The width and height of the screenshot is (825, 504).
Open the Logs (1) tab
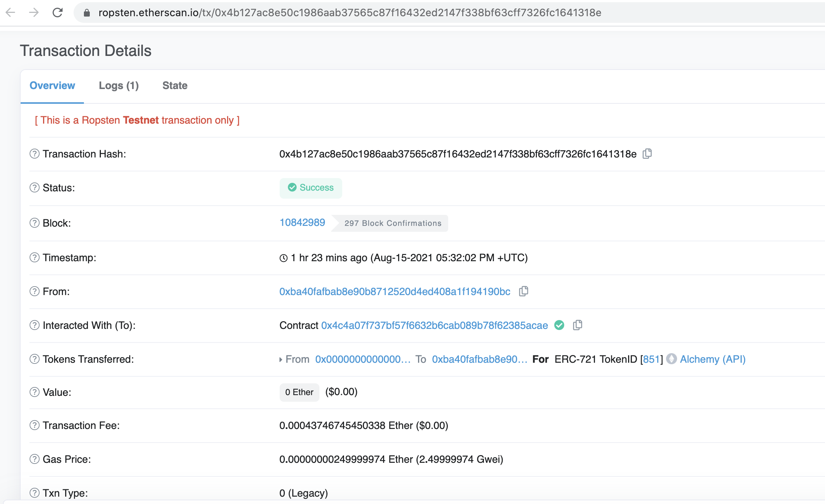click(119, 86)
